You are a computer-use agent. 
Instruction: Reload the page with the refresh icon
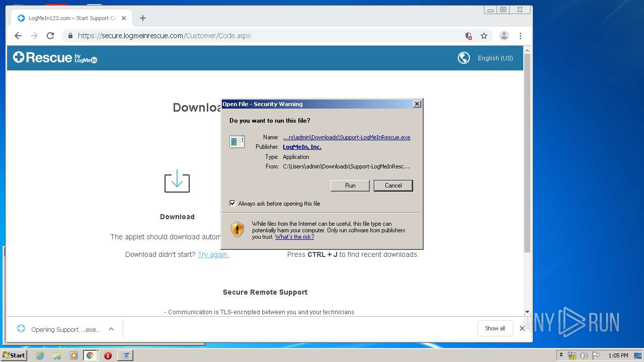tap(50, 36)
